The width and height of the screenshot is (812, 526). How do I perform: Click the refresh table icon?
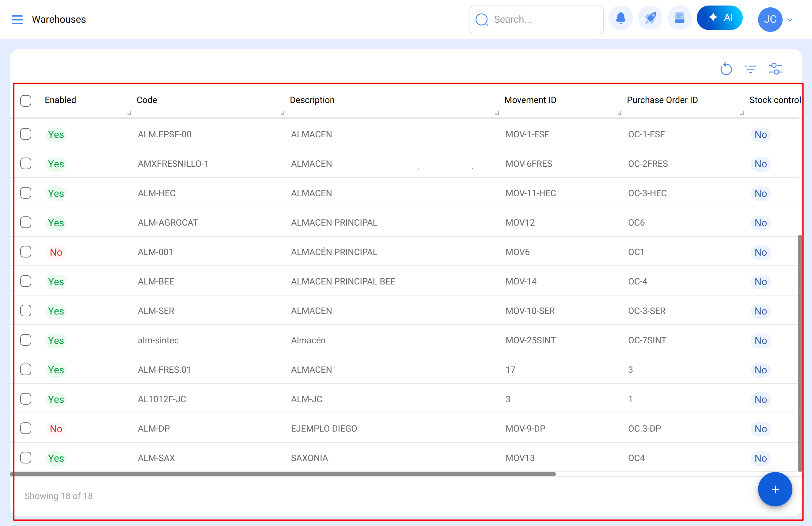(726, 69)
